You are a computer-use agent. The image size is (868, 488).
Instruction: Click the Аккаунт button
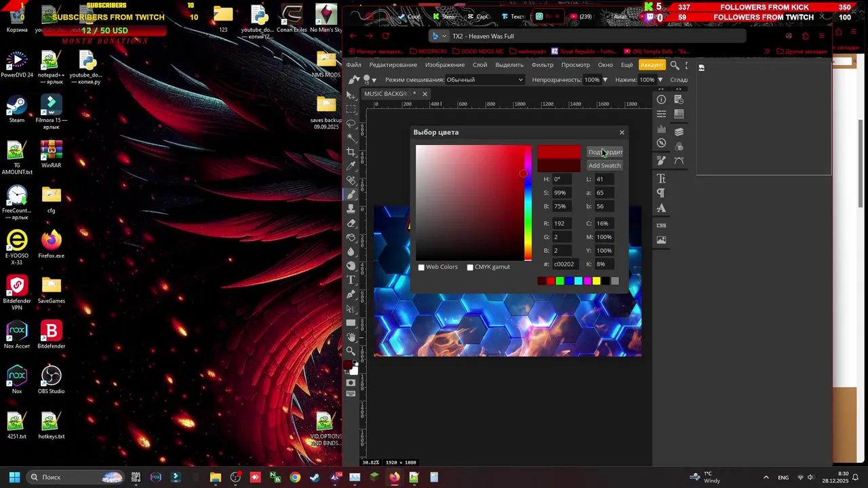coord(652,65)
